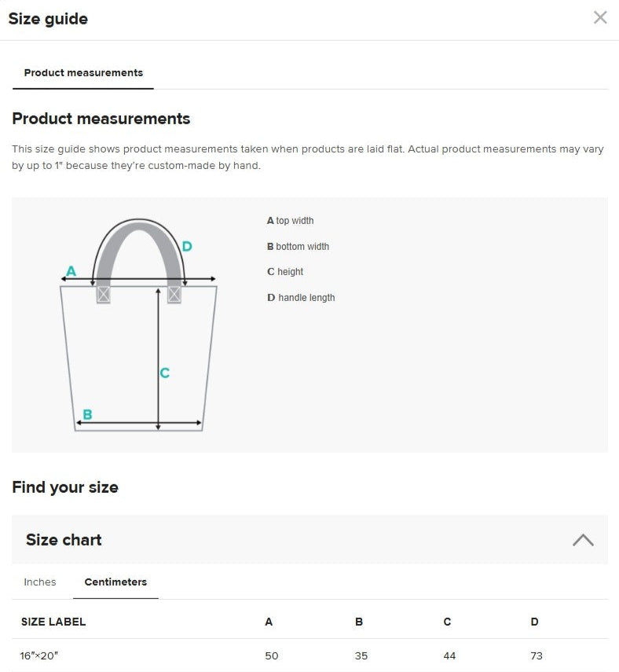Click the column header D in the table
The height and width of the screenshot is (672, 619).
[x=534, y=622]
